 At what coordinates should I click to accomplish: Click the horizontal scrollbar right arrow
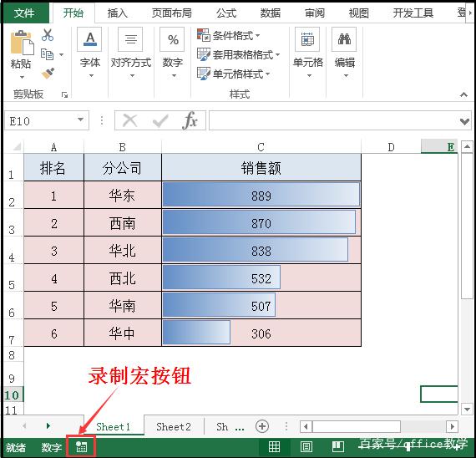point(453,427)
